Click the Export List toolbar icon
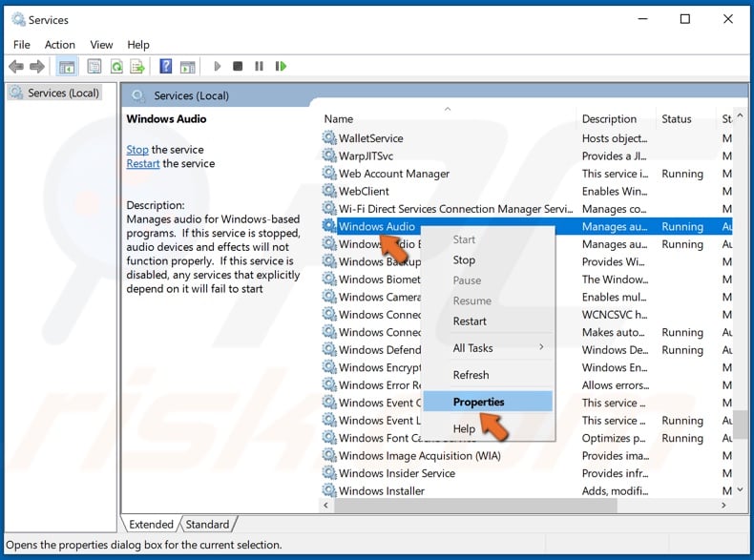This screenshot has height=560, width=754. (x=137, y=67)
